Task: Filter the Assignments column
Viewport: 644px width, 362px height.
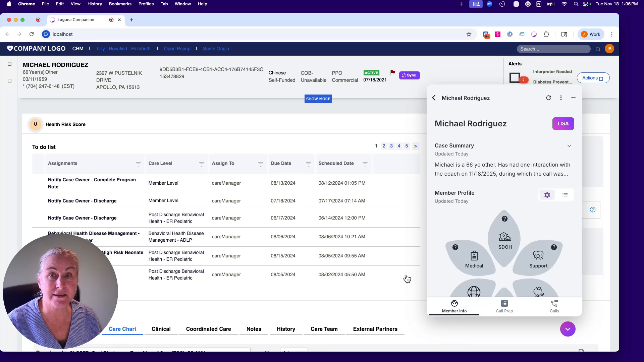Action: pos(138,164)
